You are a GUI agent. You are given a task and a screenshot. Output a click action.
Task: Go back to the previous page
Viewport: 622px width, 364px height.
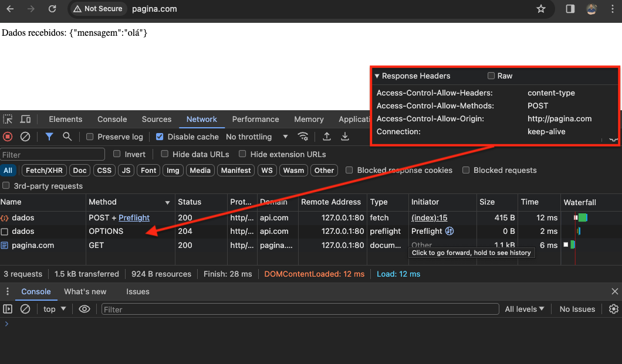11,9
